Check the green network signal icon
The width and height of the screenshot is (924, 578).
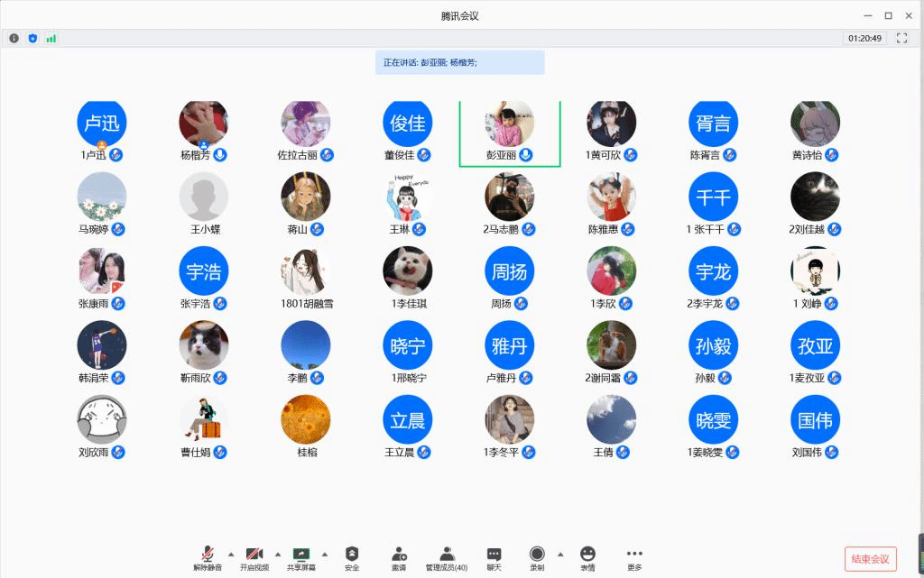click(x=51, y=38)
